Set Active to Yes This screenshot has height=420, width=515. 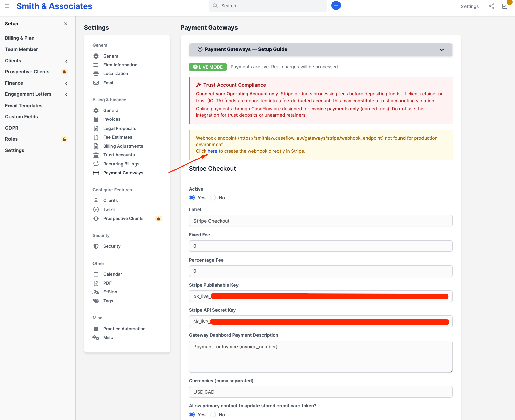pyautogui.click(x=192, y=198)
